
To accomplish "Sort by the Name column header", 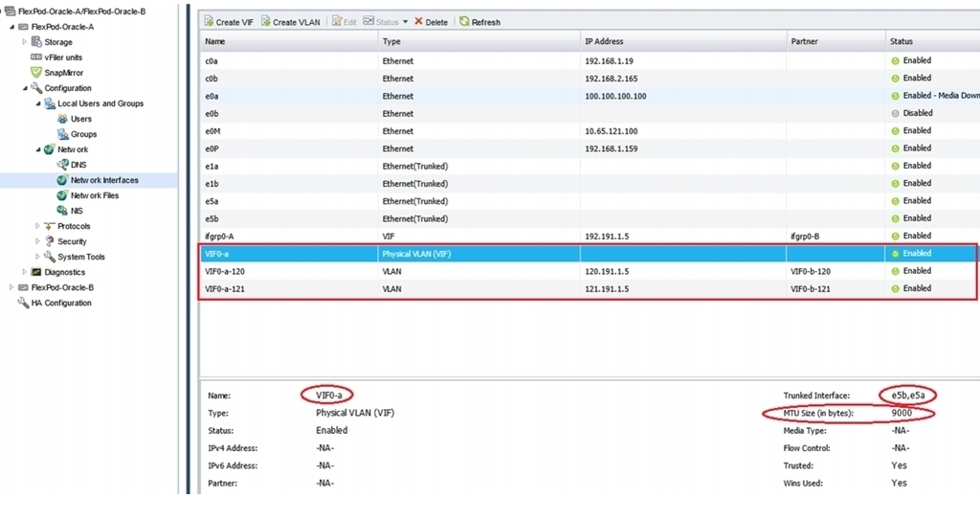I will tap(289, 41).
